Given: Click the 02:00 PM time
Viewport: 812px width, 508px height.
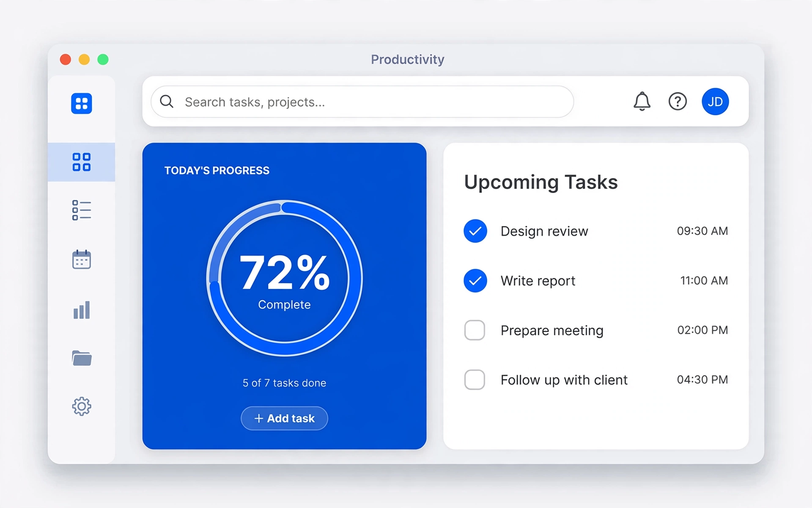Looking at the screenshot, I should pyautogui.click(x=702, y=330).
